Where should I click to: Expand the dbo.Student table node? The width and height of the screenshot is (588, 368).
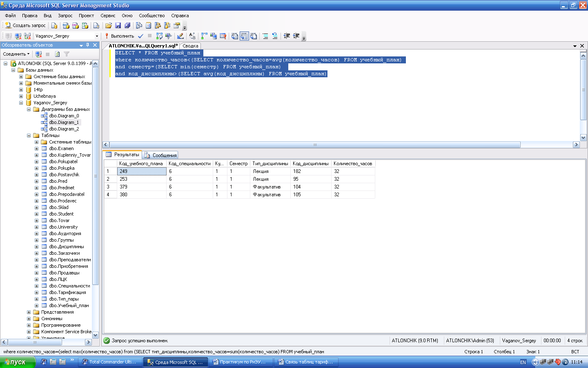[36, 214]
